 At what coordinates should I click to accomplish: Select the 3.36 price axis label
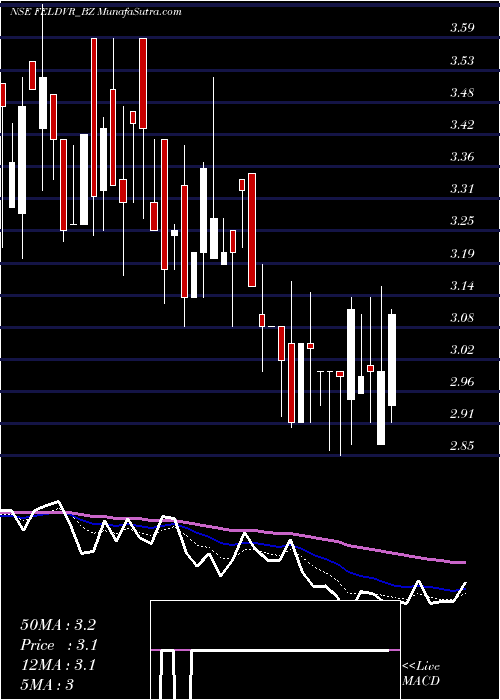(x=462, y=157)
